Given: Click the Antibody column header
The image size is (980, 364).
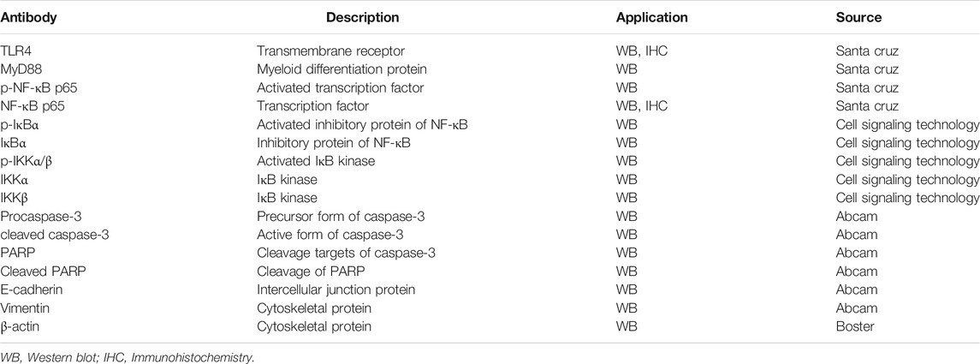Looking at the screenshot, I should tap(29, 17).
